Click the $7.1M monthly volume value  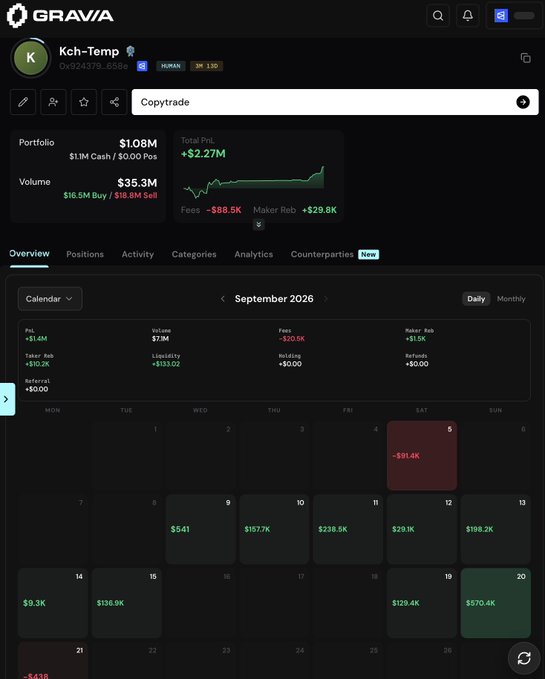pyautogui.click(x=160, y=339)
